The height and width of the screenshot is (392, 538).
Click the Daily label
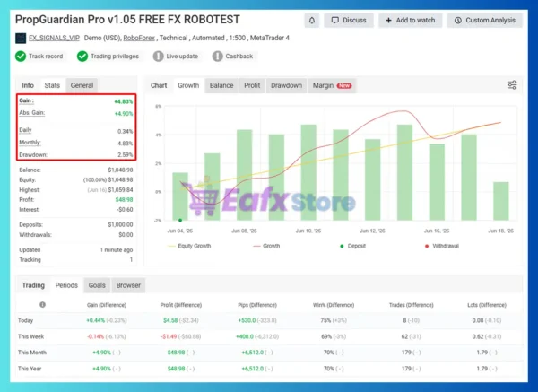coord(25,130)
